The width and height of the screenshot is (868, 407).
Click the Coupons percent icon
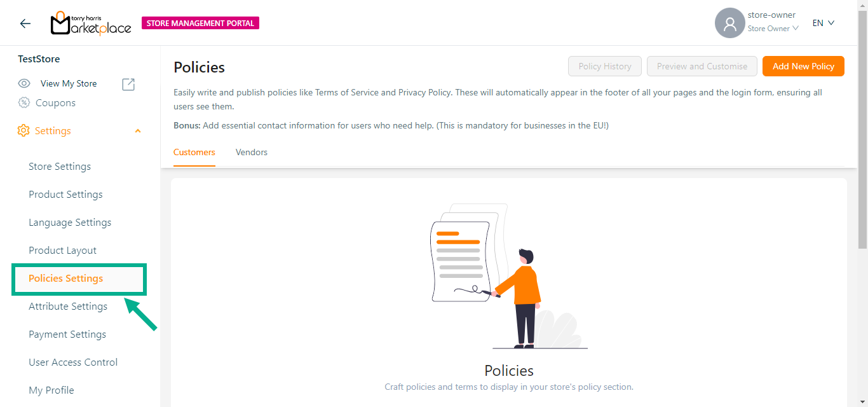point(24,102)
